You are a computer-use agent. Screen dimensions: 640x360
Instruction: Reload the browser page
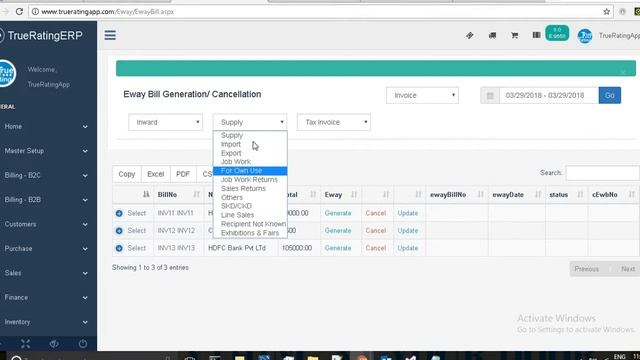tap(19, 11)
